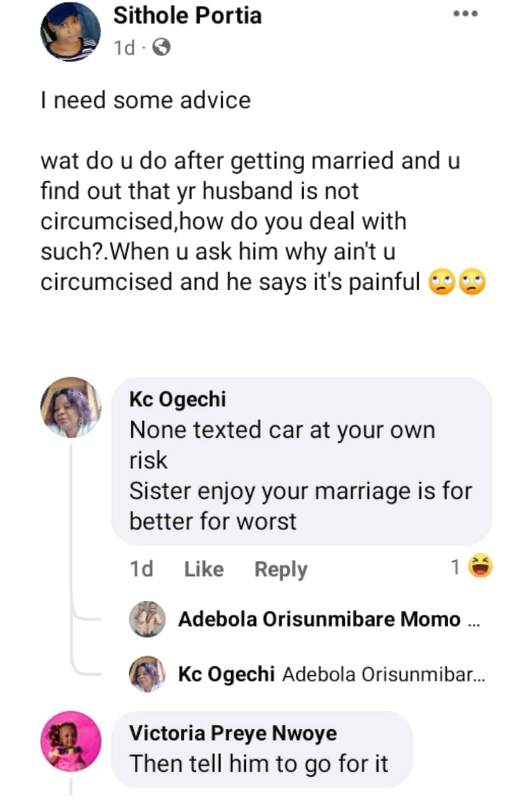The height and width of the screenshot is (812, 529).
Task: Click the laughing reaction emoji on comment
Action: (480, 567)
